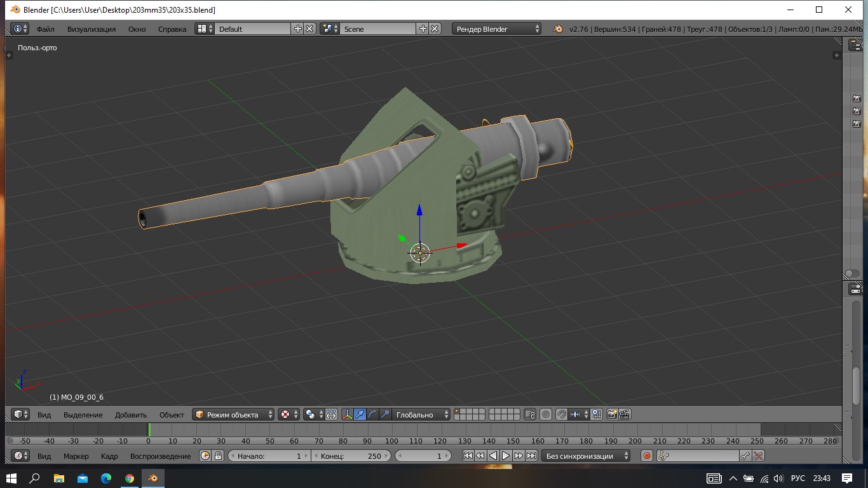The width and height of the screenshot is (868, 488).
Task: Click the OpenGL render animation clapper icon
Action: click(625, 414)
